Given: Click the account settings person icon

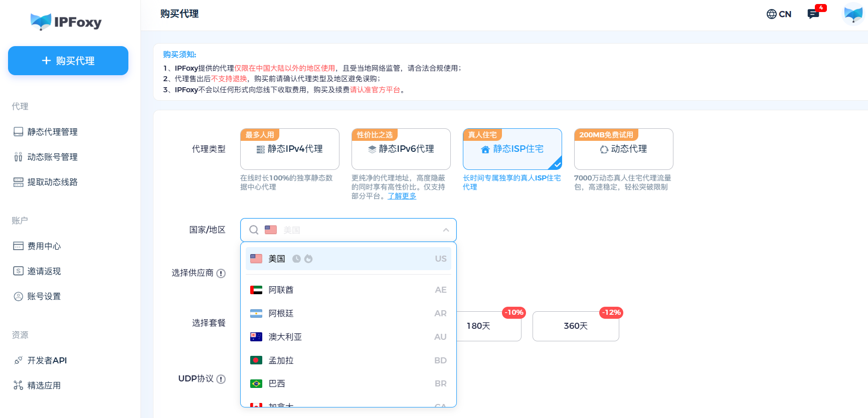Looking at the screenshot, I should click(19, 296).
